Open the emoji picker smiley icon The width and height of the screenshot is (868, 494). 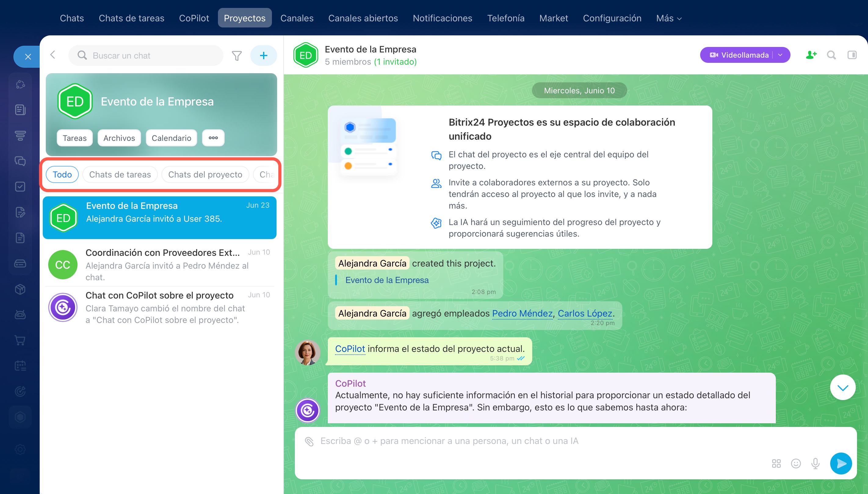(796, 464)
